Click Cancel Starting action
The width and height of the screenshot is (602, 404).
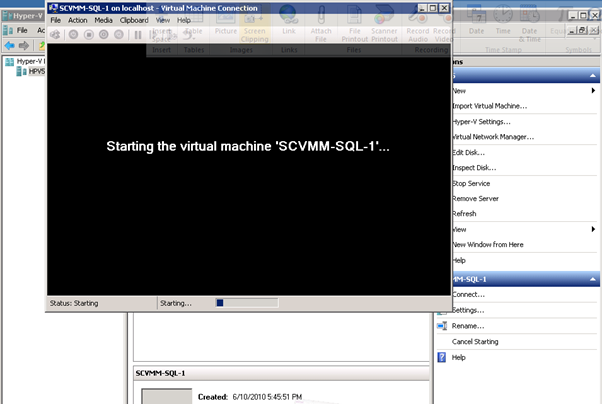[x=475, y=342]
